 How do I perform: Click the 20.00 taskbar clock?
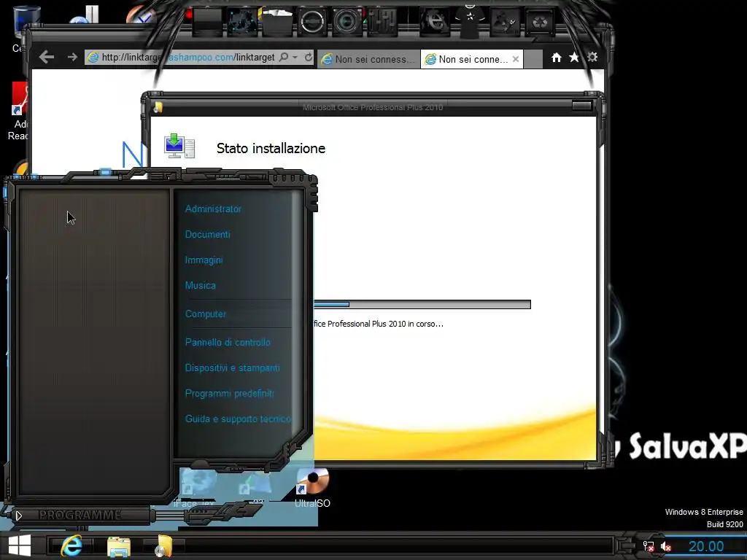[x=706, y=546]
